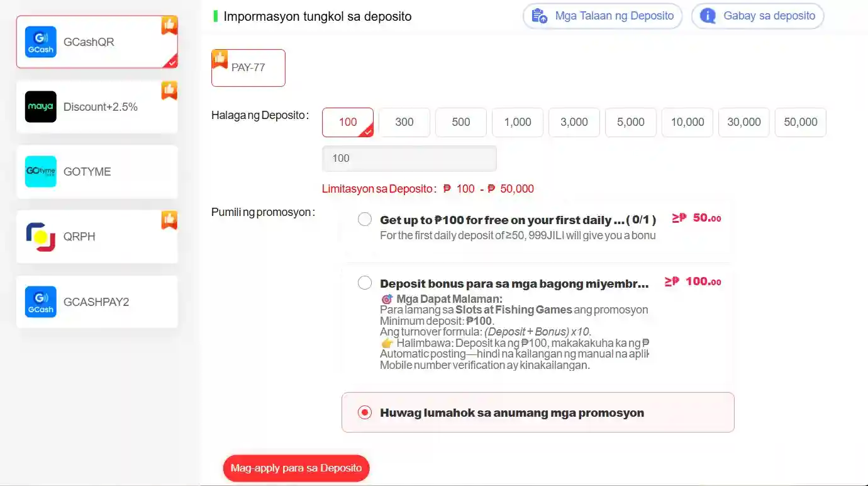Click the deposit amount input field
868x486 pixels.
point(409,158)
